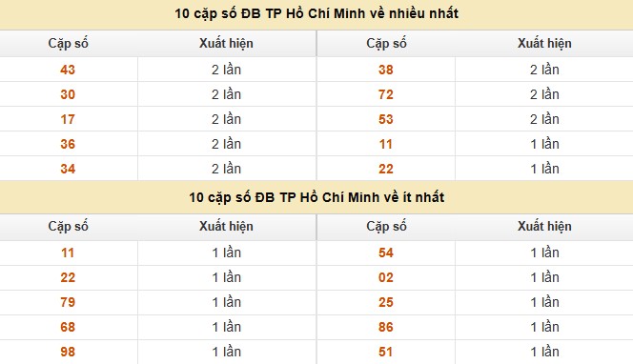The height and width of the screenshot is (364, 633).
Task: Click pair number 02
Action: pos(386,277)
